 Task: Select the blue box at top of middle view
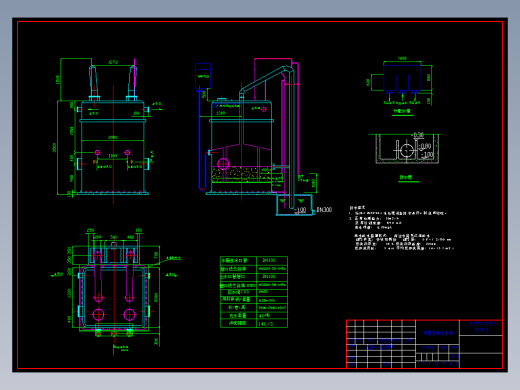(x=203, y=76)
